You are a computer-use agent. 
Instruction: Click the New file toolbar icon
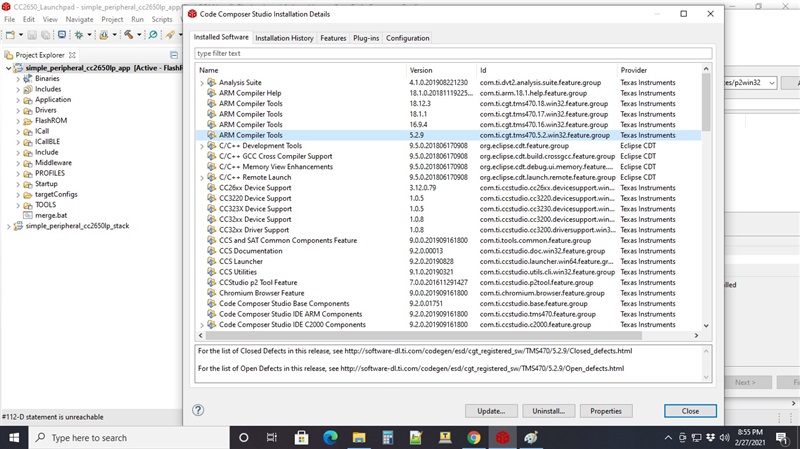[10, 35]
